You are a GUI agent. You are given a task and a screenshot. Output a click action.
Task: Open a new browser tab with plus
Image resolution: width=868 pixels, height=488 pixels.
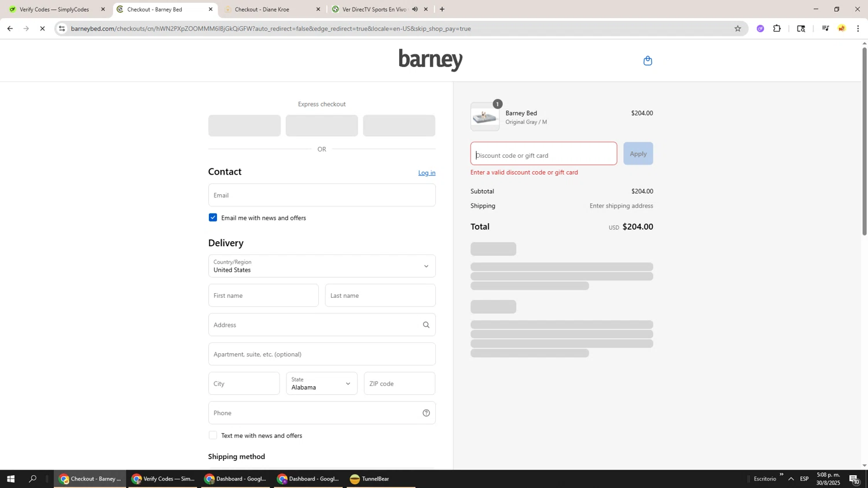click(442, 9)
